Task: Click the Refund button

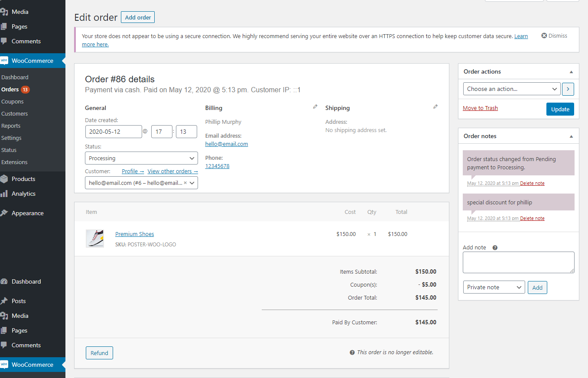Action: pos(99,353)
